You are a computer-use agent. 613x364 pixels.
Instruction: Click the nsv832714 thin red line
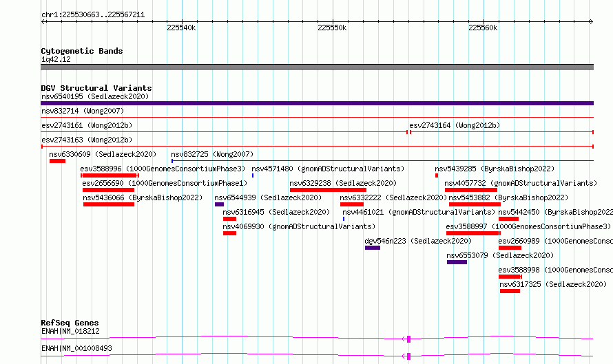pyautogui.click(x=317, y=117)
